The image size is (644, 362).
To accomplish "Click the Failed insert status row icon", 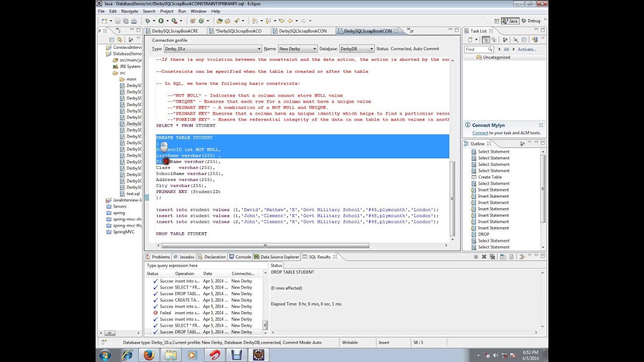I will click(155, 313).
